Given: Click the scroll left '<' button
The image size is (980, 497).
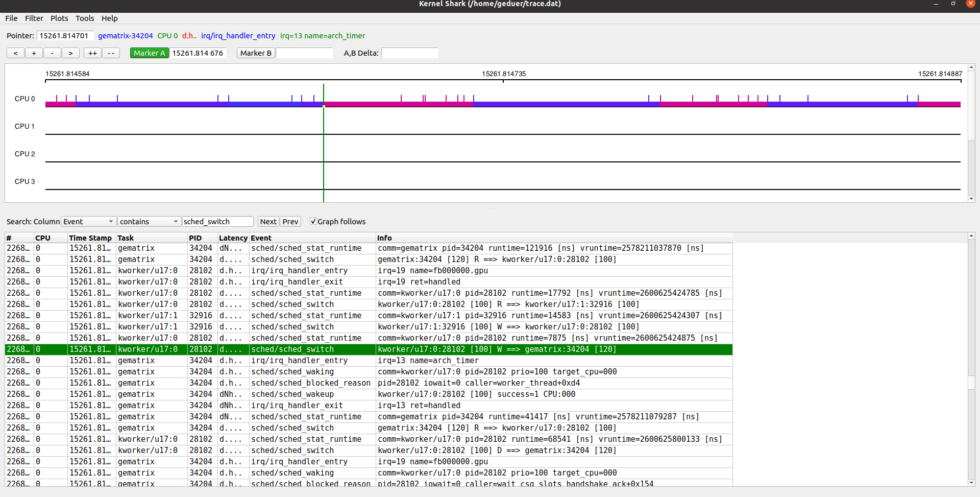Looking at the screenshot, I should [15, 53].
